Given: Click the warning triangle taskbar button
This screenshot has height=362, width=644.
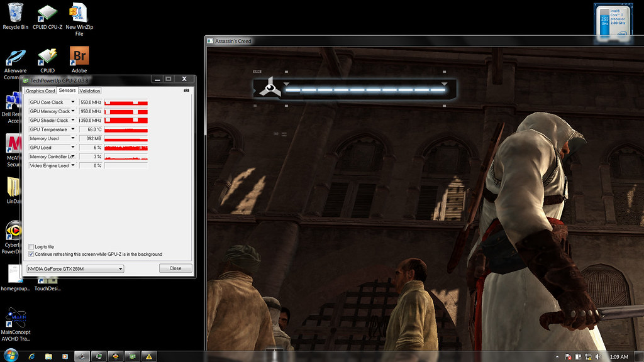Looking at the screenshot, I should pos(149,356).
